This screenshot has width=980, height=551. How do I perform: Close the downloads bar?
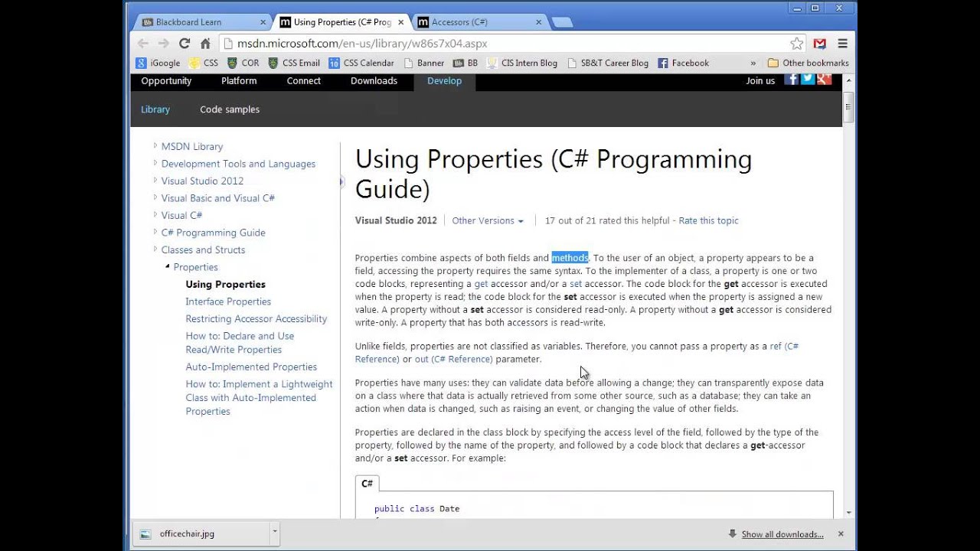(841, 534)
